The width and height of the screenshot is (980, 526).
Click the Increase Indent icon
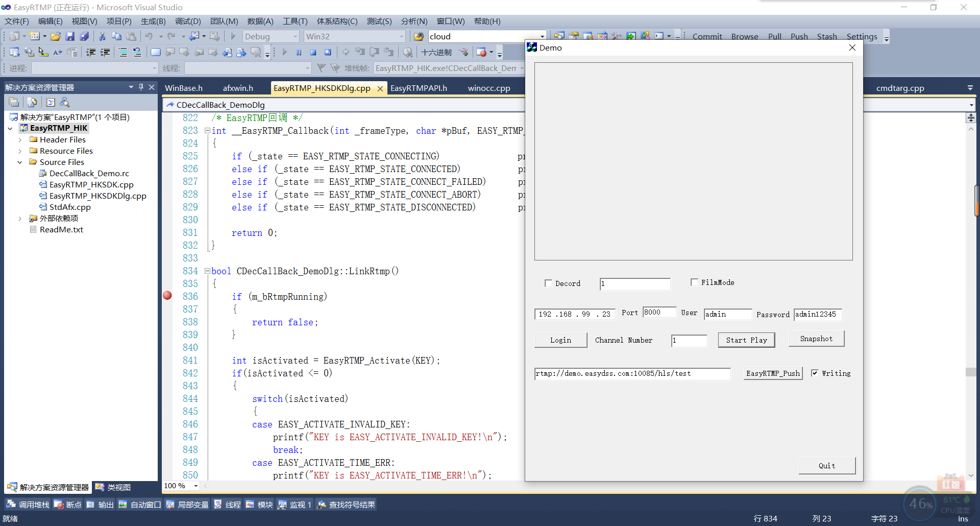click(105, 52)
